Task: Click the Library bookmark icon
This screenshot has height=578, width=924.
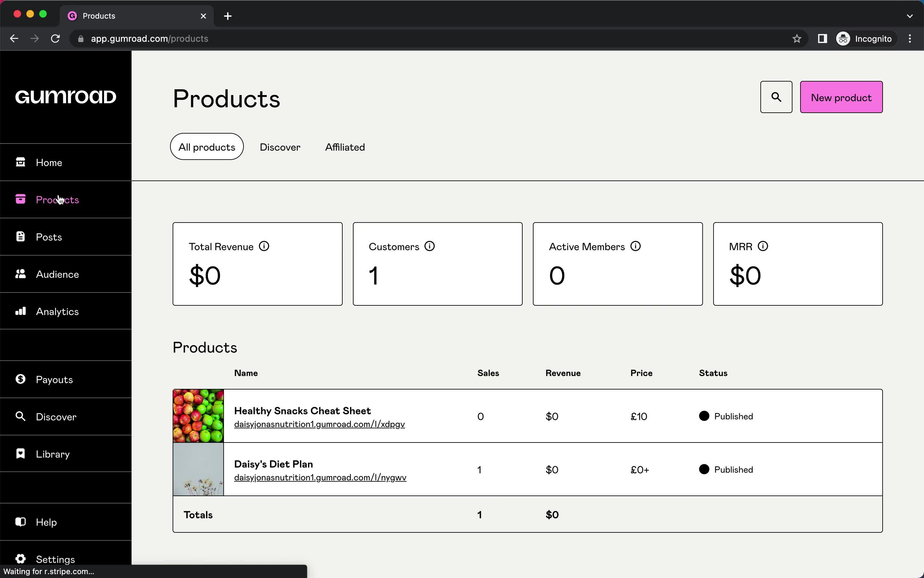Action: click(20, 453)
